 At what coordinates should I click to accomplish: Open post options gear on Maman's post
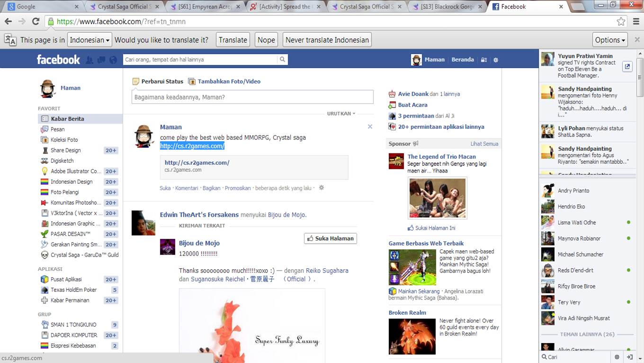point(322,188)
